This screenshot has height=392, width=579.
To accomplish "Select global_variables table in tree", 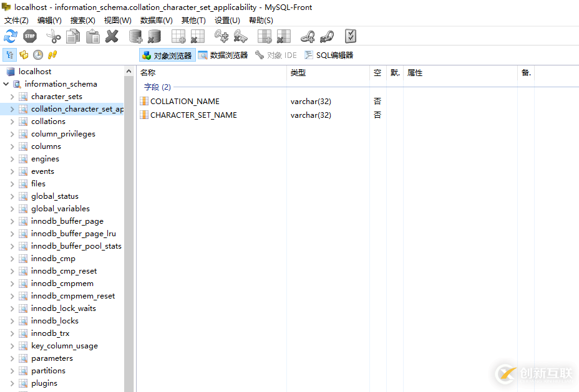I will pyautogui.click(x=60, y=209).
